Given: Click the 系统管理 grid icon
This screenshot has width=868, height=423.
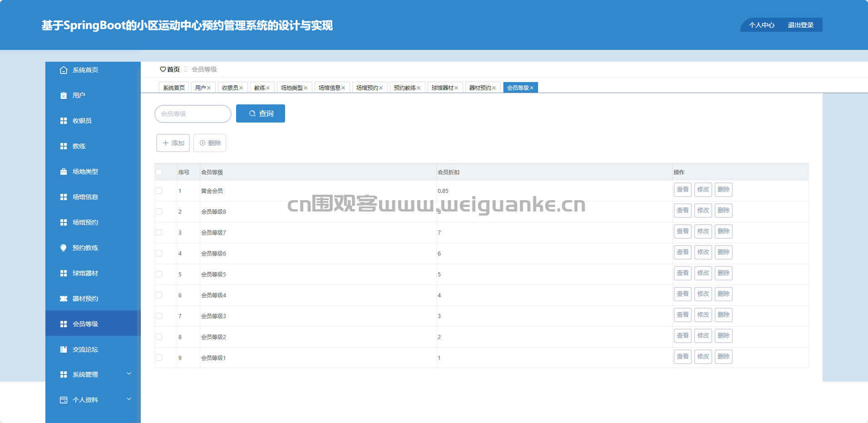Looking at the screenshot, I should (x=64, y=374).
